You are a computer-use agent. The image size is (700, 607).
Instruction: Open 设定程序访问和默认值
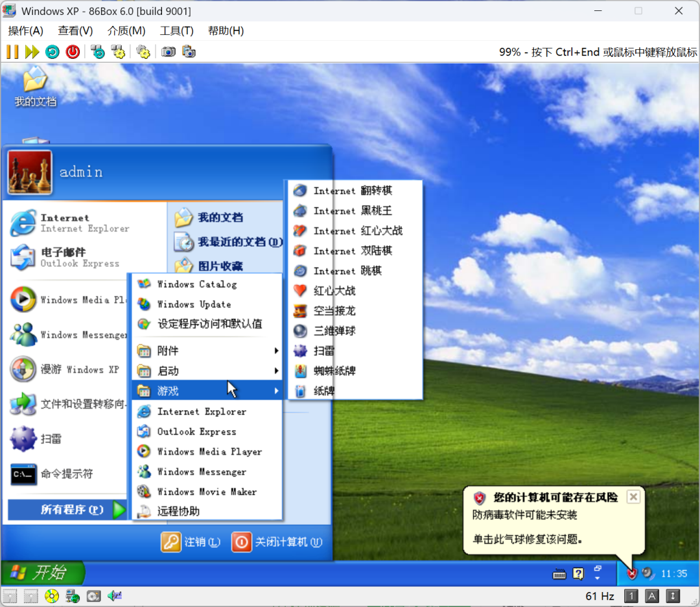(207, 324)
